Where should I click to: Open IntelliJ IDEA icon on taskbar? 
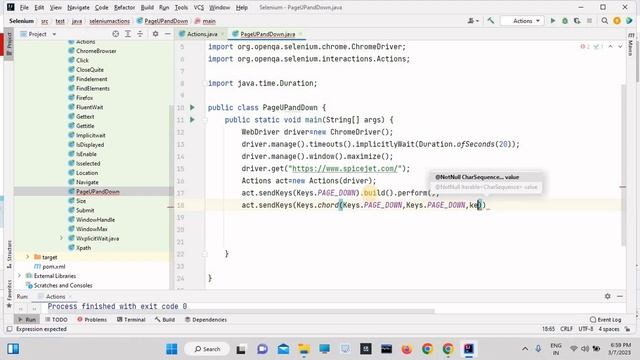click(469, 349)
